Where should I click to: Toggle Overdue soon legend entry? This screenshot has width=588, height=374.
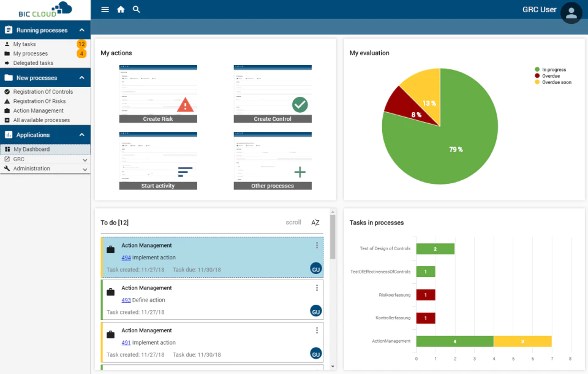pyautogui.click(x=553, y=82)
